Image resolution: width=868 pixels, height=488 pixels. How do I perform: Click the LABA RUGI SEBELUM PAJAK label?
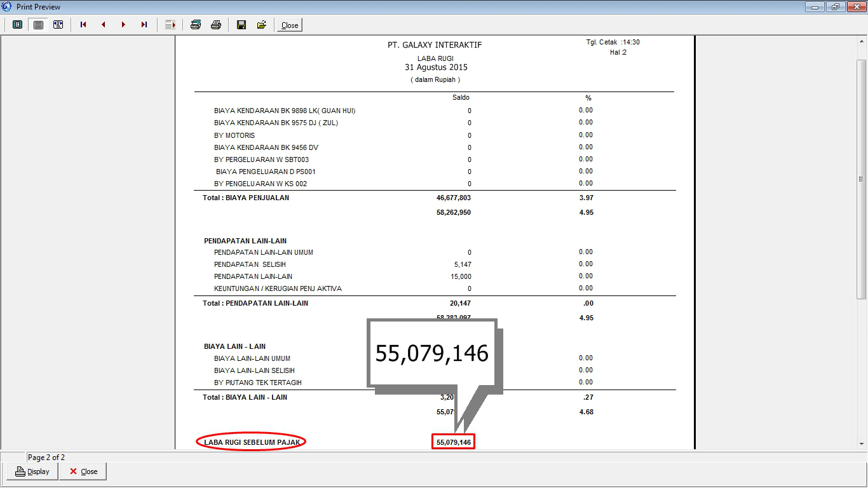coord(251,442)
